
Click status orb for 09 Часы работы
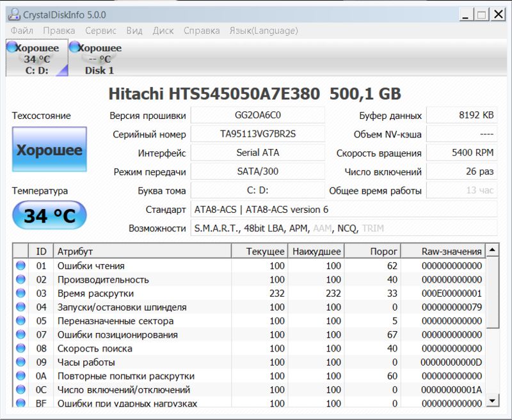[20, 362]
